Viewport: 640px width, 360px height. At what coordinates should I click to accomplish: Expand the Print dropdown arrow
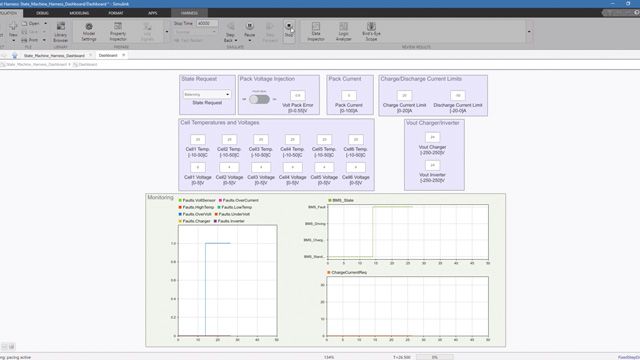(44, 40)
